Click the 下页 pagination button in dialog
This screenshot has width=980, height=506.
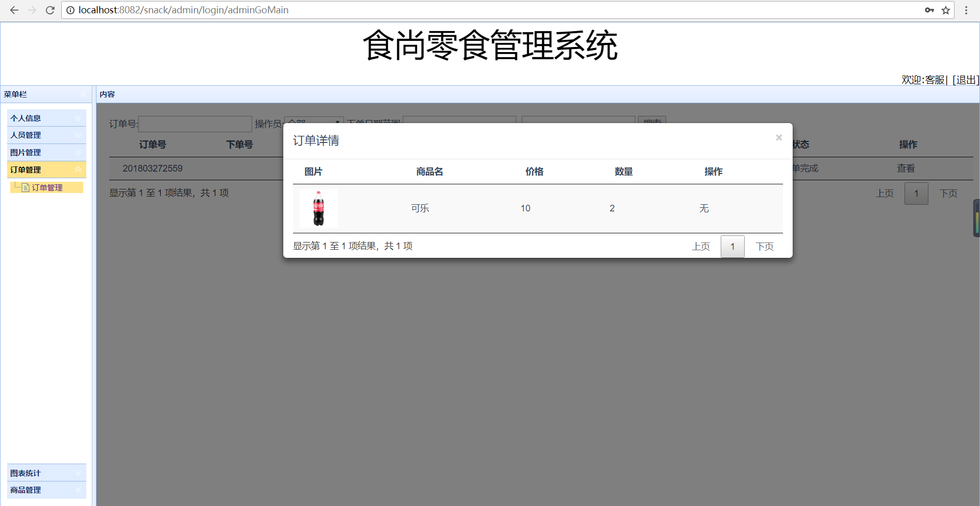pos(764,246)
